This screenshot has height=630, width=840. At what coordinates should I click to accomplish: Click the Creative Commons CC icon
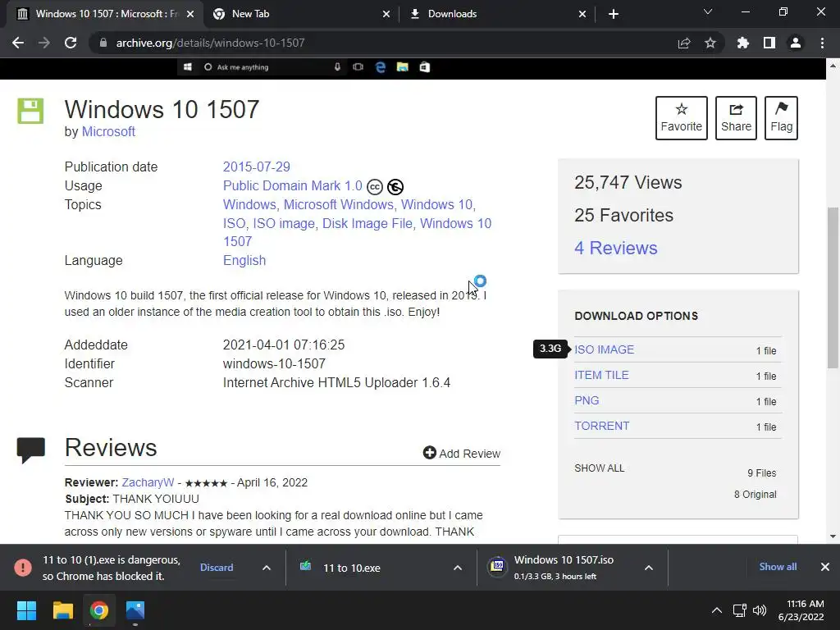click(375, 186)
